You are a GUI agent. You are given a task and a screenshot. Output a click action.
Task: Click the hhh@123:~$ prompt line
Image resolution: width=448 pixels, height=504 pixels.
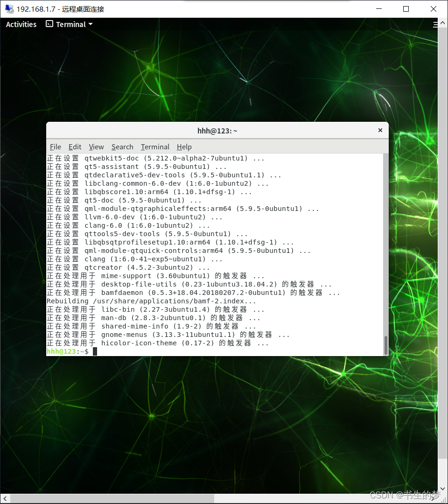pyautogui.click(x=72, y=352)
